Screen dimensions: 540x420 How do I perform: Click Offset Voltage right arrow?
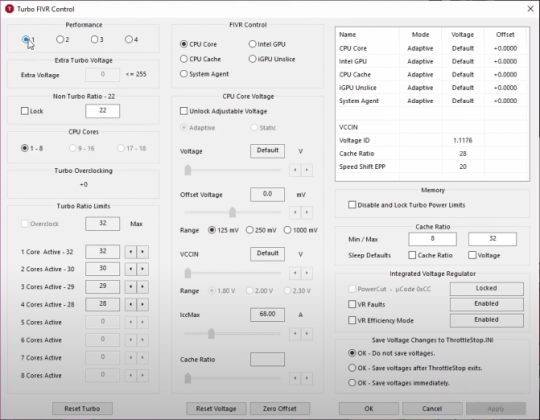coord(307,212)
